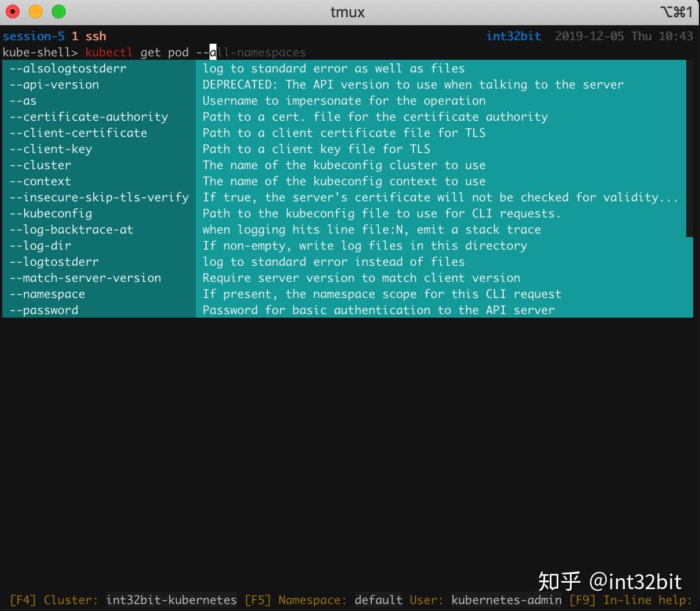Select the session-5 tmux session label
Image resolution: width=700 pixels, height=611 pixels.
pos(33,36)
